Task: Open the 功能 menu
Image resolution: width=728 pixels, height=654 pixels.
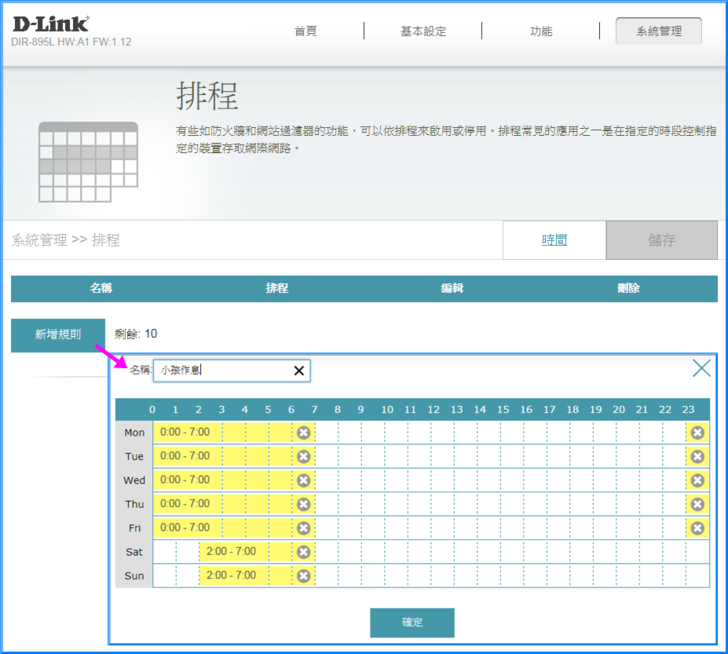Action: coord(541,31)
